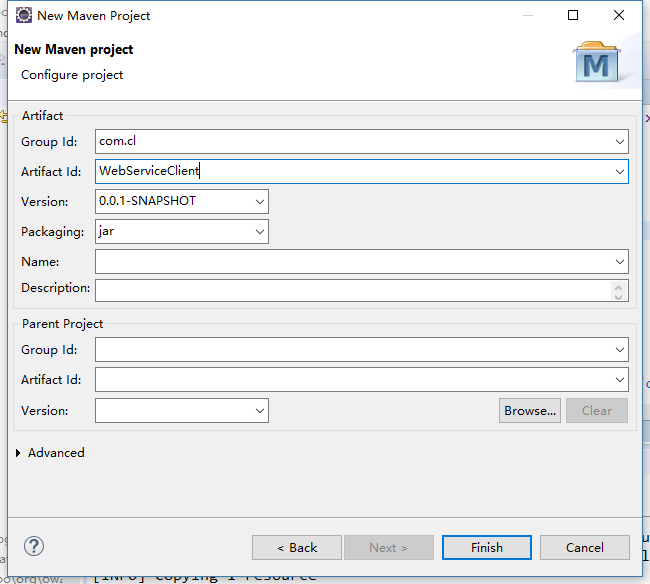
Task: Click the Finish button
Action: [x=487, y=548]
